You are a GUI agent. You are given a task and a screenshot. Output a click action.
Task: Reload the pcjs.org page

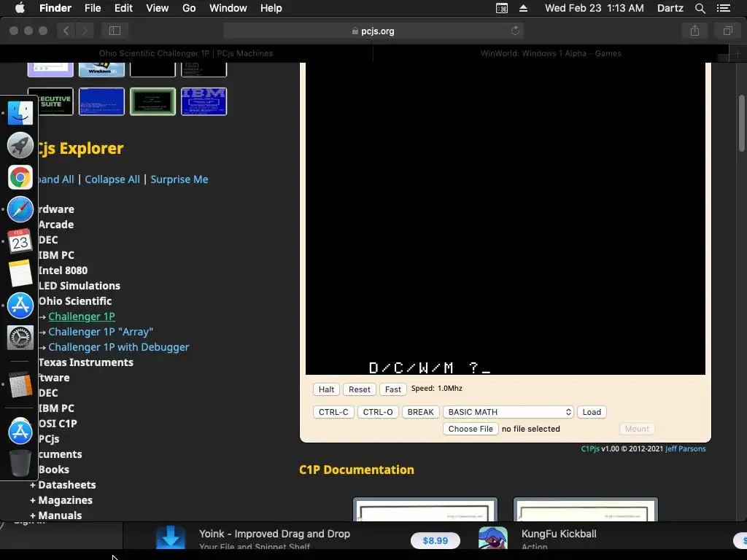[515, 31]
